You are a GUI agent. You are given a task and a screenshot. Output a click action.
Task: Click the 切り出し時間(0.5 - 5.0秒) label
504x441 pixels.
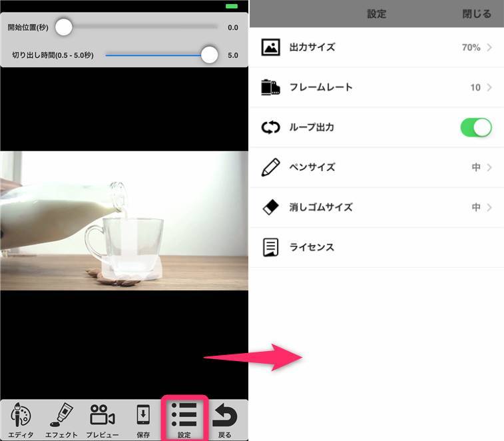click(53, 55)
